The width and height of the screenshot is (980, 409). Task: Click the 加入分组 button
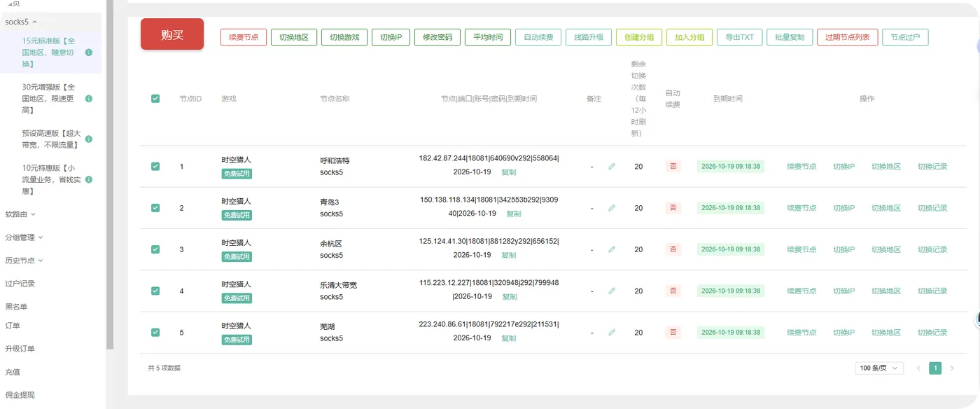coord(689,37)
